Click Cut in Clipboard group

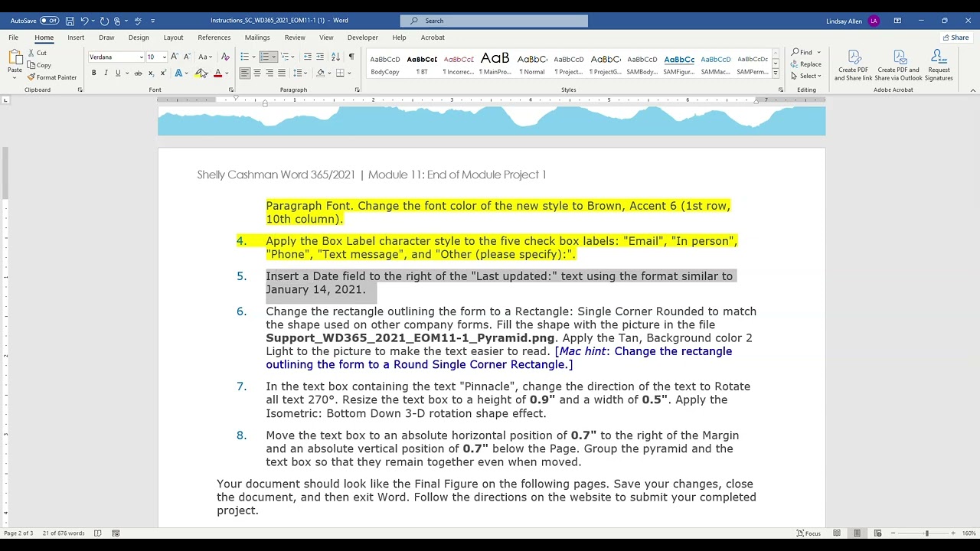point(38,53)
